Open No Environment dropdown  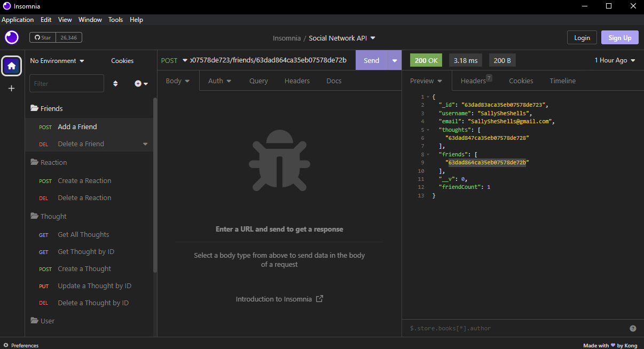(57, 61)
